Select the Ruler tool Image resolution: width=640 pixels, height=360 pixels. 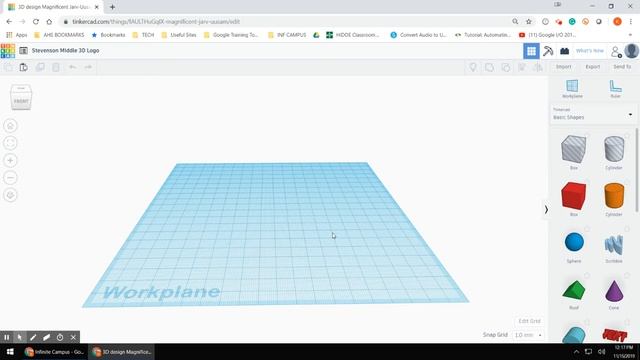pos(615,89)
